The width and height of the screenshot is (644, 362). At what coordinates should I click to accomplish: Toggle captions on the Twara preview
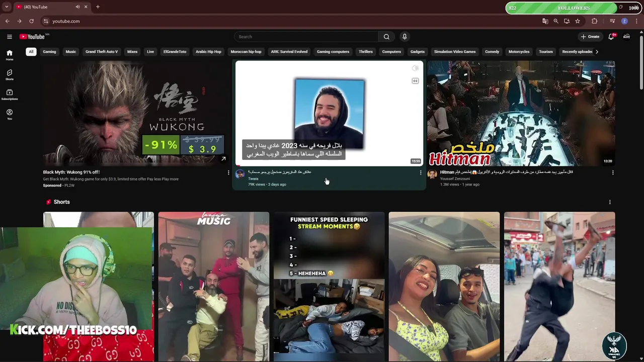coord(415,81)
